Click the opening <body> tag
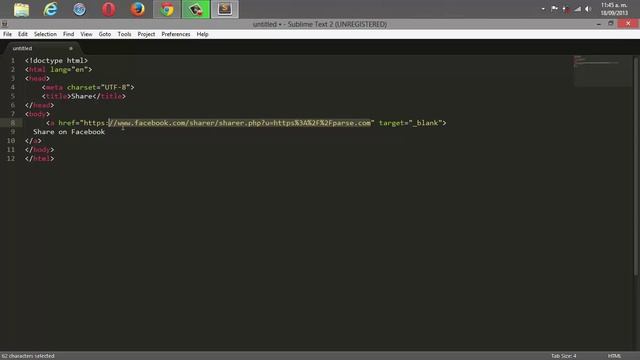Viewport: 640px width, 360px height. tap(37, 114)
